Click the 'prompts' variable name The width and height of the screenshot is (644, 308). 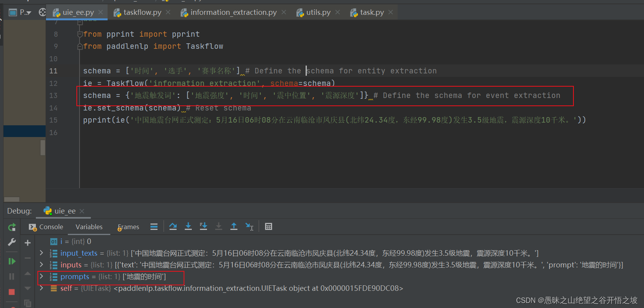pos(75,277)
